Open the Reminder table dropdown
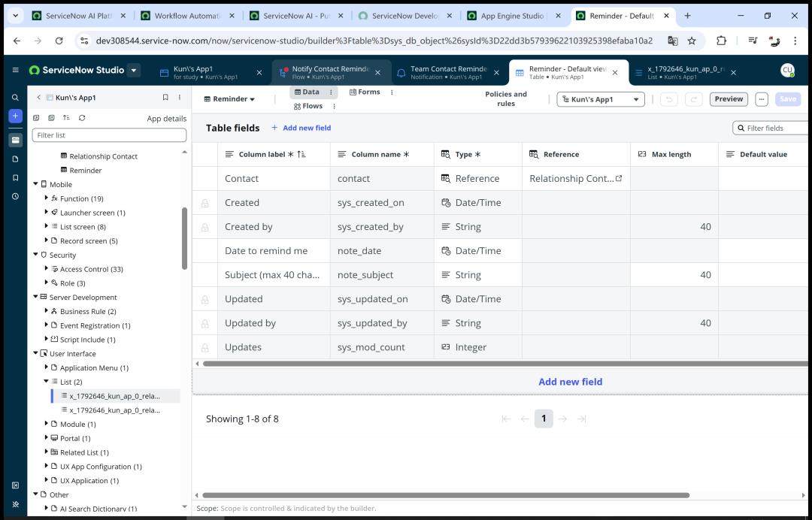This screenshot has width=812, height=520. 229,99
